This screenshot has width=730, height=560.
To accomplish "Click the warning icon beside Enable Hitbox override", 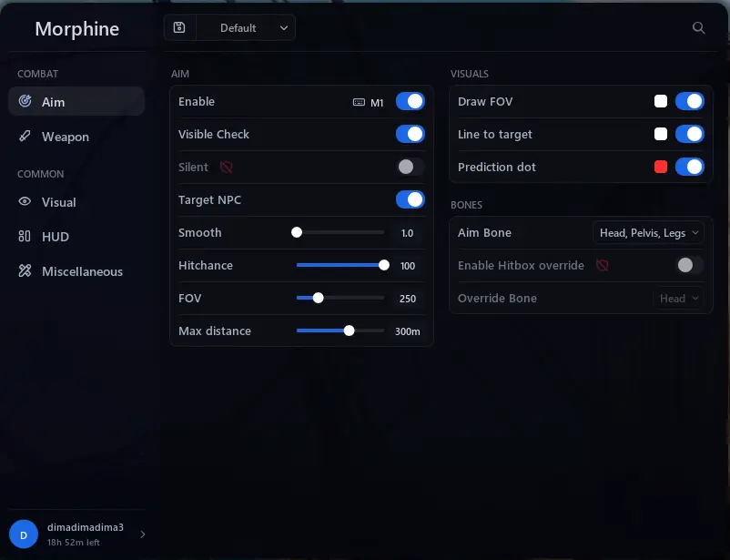I will (602, 265).
